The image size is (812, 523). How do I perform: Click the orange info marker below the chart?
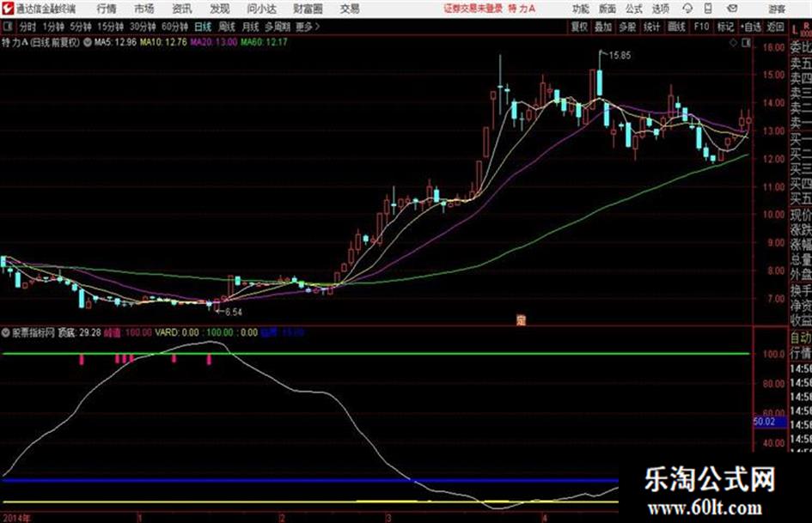coord(521,320)
